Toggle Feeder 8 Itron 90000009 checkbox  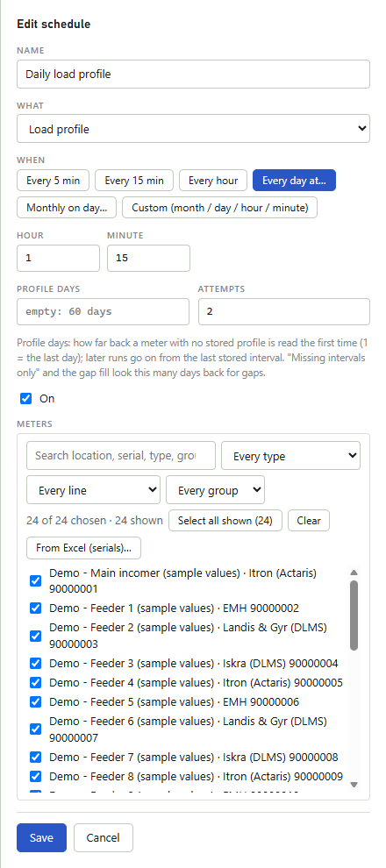pos(35,776)
